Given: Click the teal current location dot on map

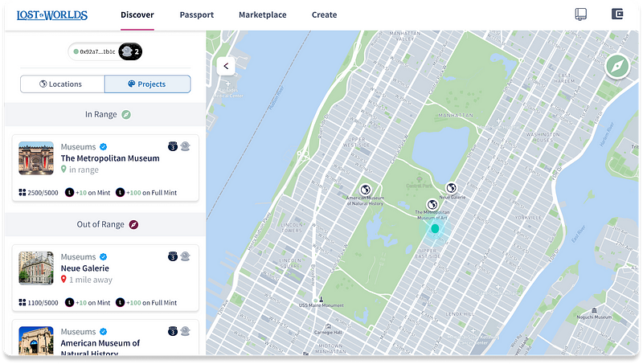Looking at the screenshot, I should (x=435, y=229).
